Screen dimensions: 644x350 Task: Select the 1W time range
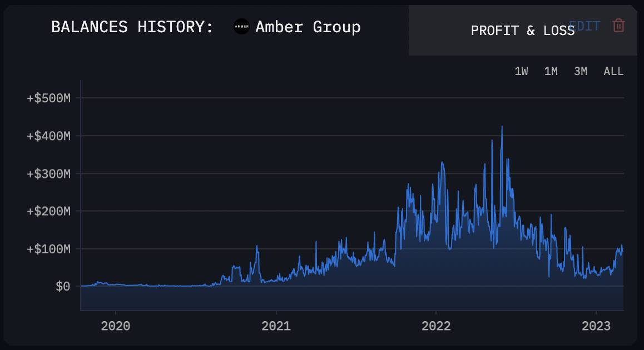[521, 72]
